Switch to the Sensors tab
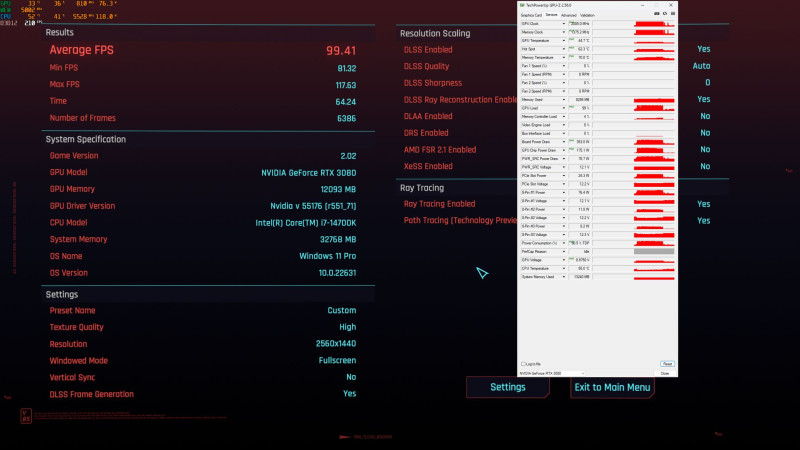The width and height of the screenshot is (800, 450). pyautogui.click(x=552, y=15)
